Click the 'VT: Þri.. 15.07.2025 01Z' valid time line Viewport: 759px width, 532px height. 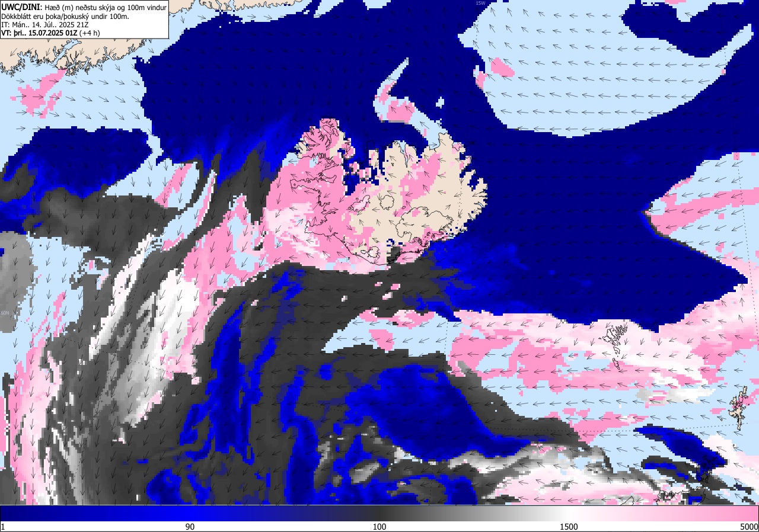51,33
